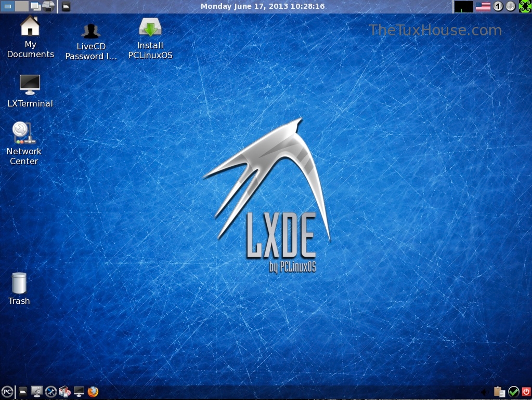Click the green checkmark update status icon
This screenshot has width=532, height=400.
click(513, 392)
